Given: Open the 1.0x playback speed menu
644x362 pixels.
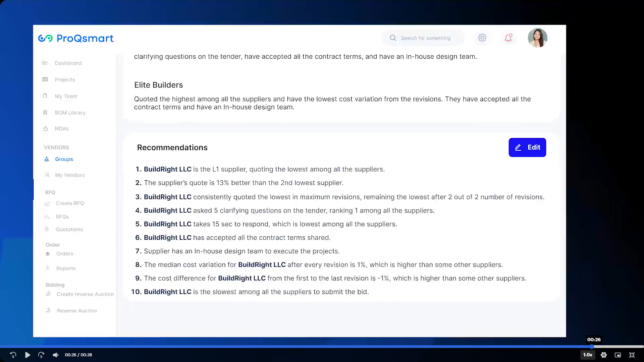Looking at the screenshot, I should (x=588, y=355).
